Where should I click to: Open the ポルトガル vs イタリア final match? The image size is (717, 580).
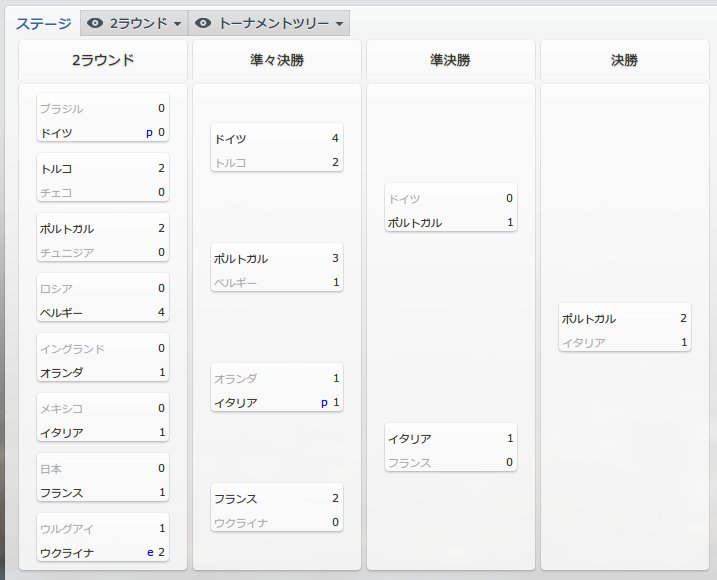[x=625, y=328]
